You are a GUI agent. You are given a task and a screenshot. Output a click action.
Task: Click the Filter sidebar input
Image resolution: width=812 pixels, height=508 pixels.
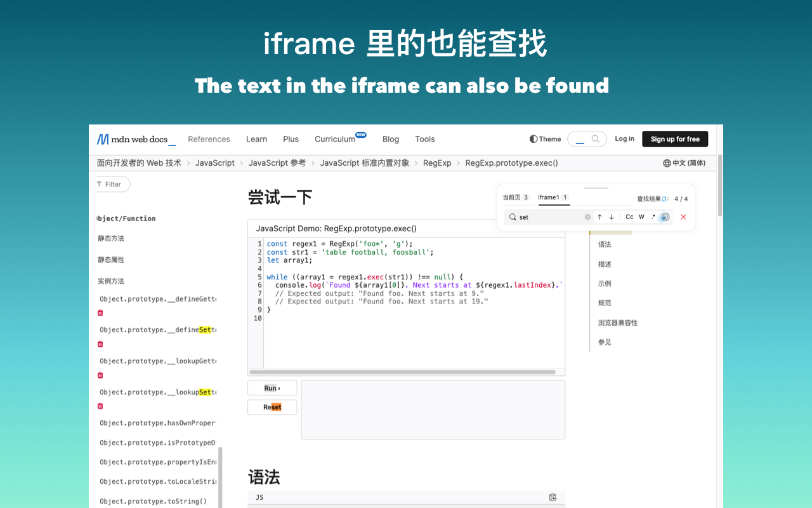tap(113, 184)
